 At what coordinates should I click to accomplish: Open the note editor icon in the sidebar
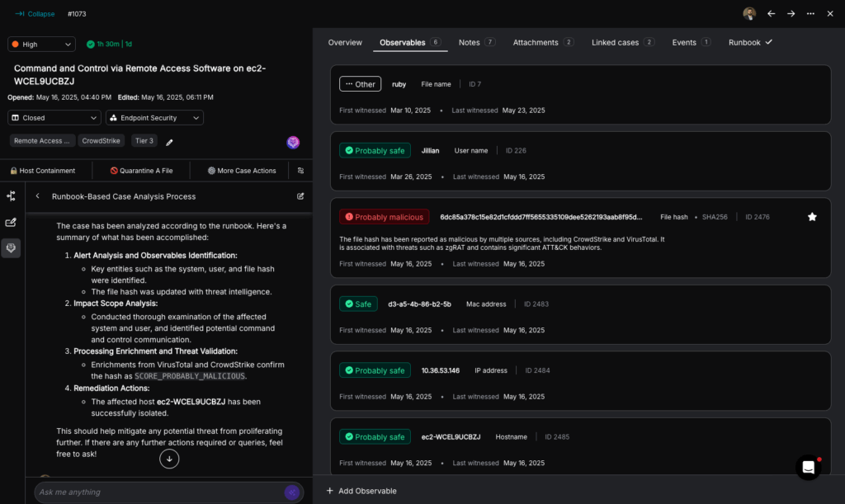11,222
